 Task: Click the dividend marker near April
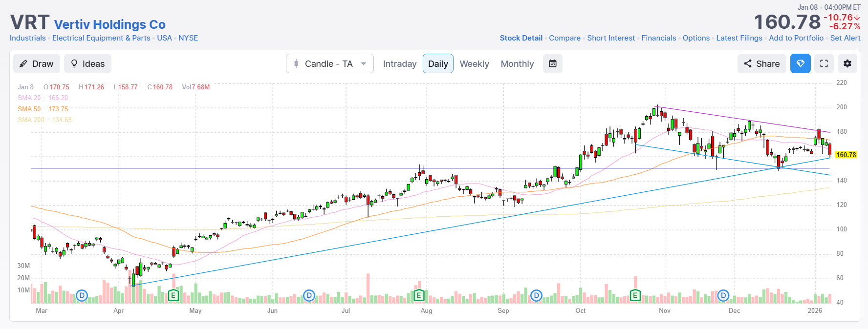[82, 295]
